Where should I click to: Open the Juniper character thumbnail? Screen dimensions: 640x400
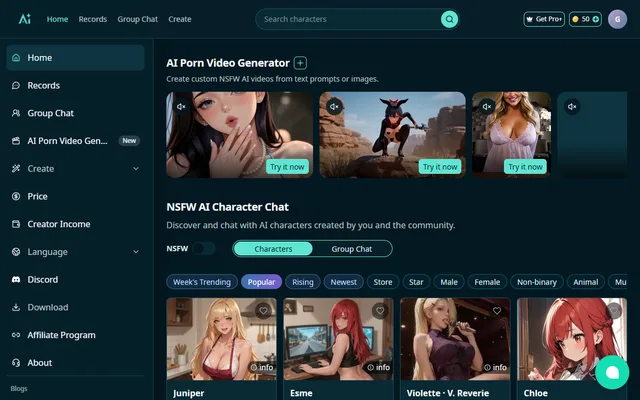[221, 339]
